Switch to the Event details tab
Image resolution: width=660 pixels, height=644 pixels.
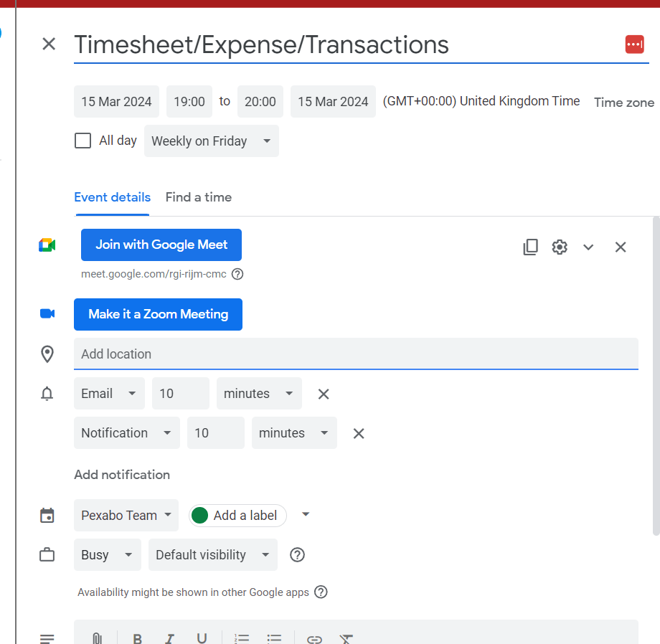pos(112,197)
